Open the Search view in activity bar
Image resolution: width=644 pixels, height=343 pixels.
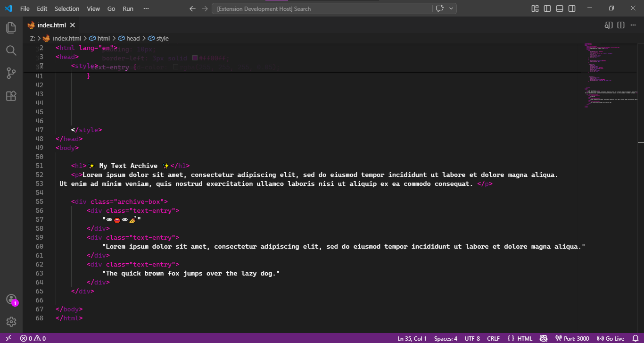[x=11, y=50]
